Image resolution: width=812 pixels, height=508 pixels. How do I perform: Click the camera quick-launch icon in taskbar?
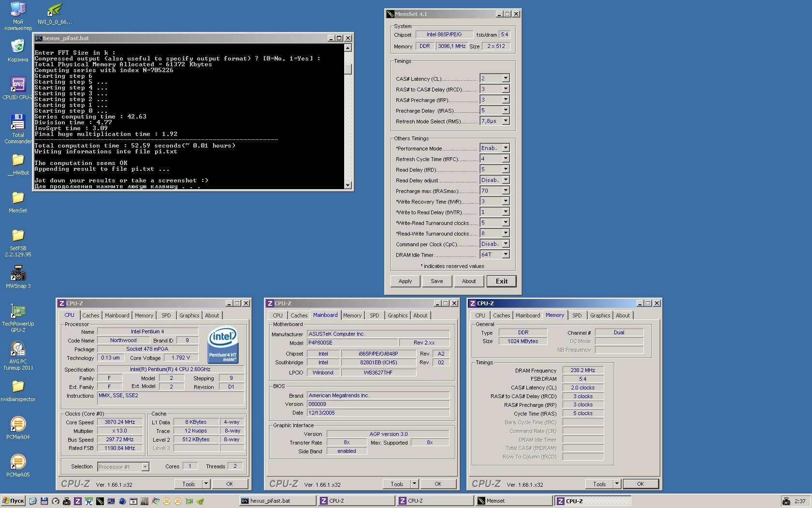point(67,501)
